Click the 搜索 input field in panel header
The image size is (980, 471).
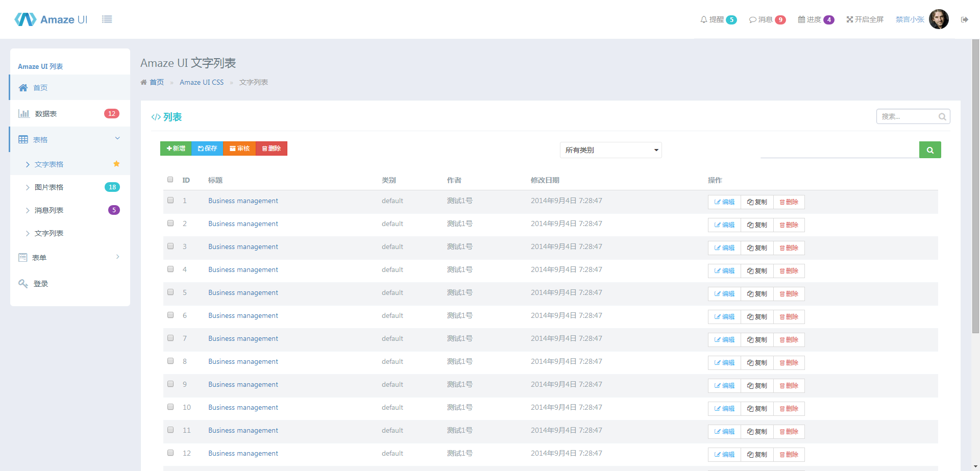tap(908, 116)
